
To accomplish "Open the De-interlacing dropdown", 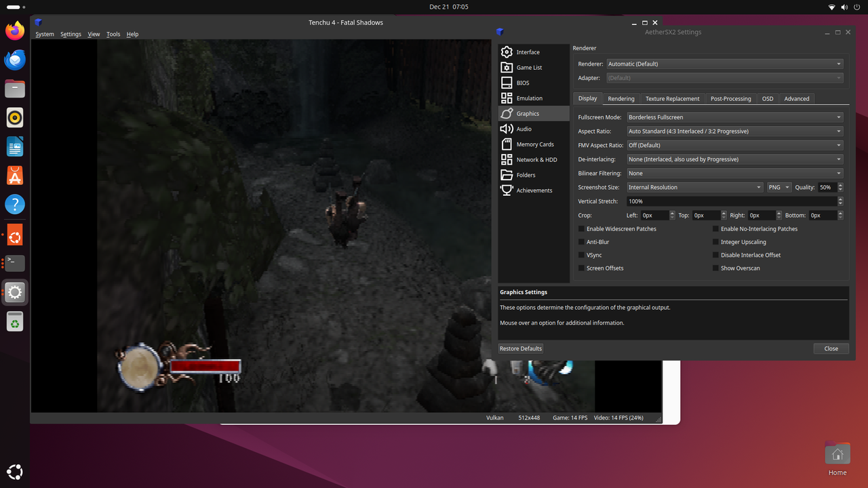I will coord(734,159).
